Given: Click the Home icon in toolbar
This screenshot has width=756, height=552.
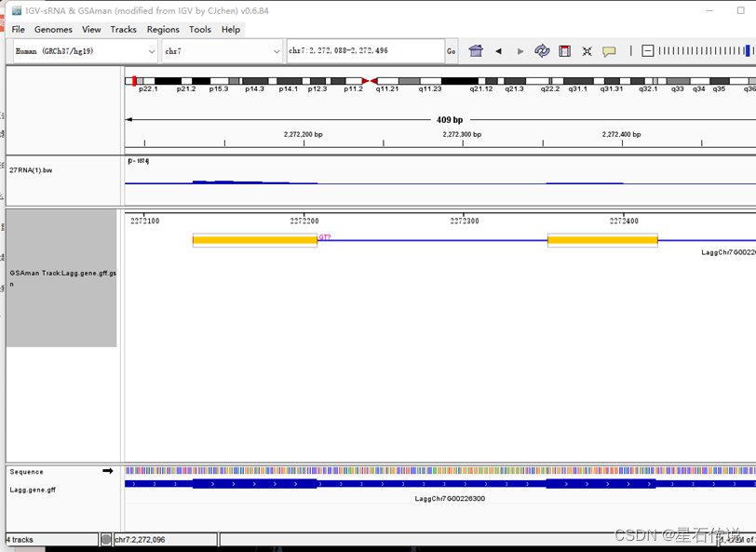Looking at the screenshot, I should (476, 50).
